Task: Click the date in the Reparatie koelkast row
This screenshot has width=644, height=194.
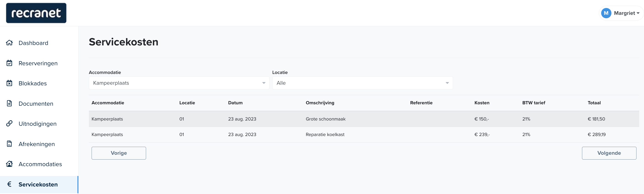Action: coord(242,134)
